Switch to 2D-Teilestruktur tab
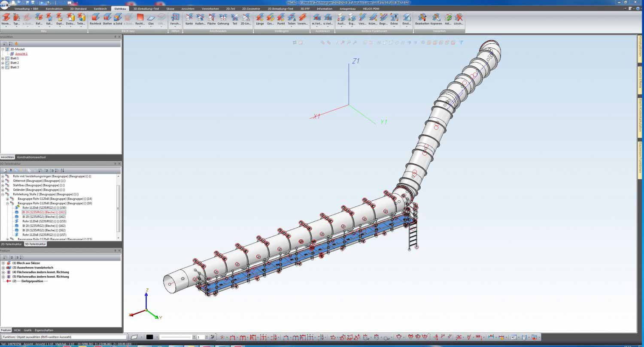 tap(11, 244)
